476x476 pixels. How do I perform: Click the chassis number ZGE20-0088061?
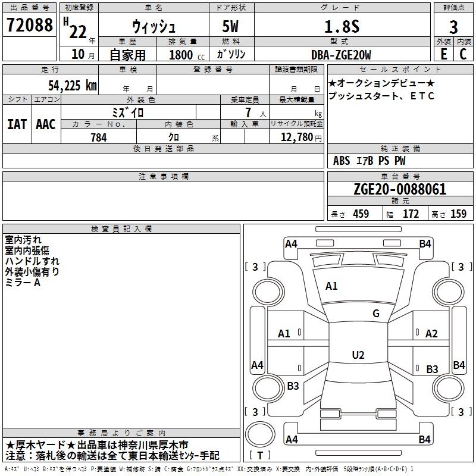[400, 189]
